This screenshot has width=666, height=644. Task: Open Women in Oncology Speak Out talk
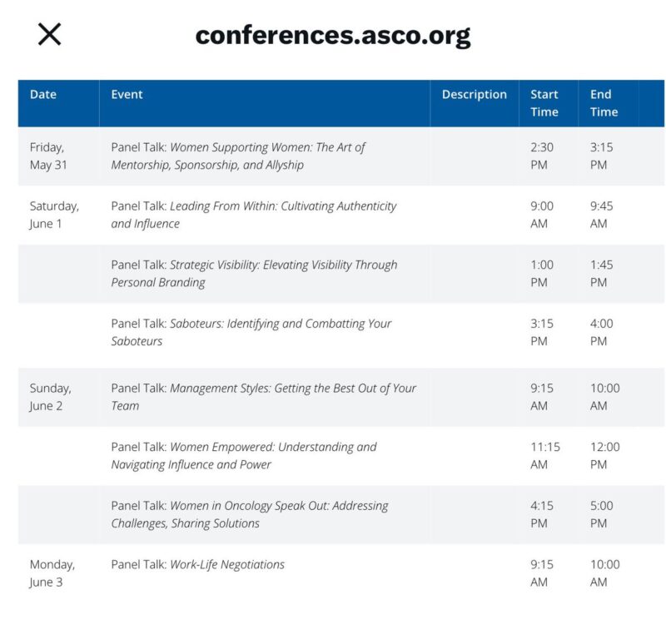pyautogui.click(x=249, y=514)
